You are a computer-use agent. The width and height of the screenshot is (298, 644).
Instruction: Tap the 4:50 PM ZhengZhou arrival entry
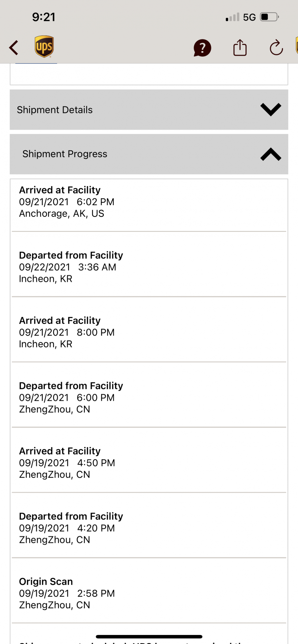[x=149, y=463]
